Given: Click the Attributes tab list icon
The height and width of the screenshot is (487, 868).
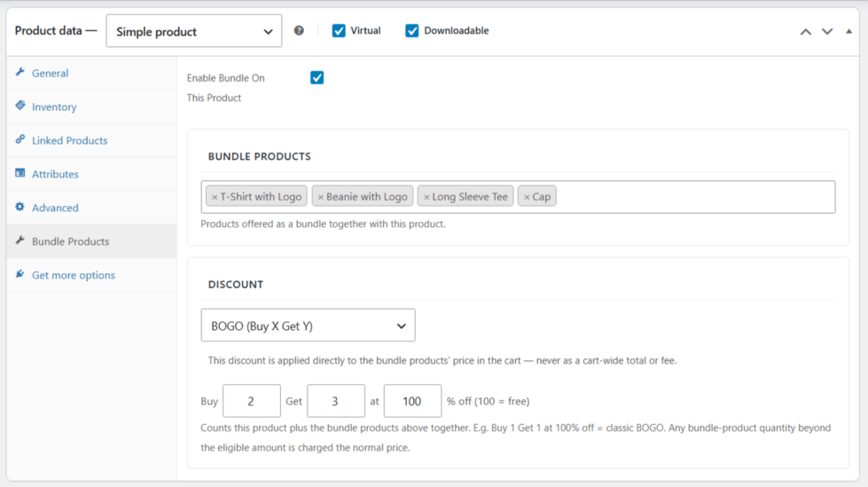Looking at the screenshot, I should [x=20, y=173].
